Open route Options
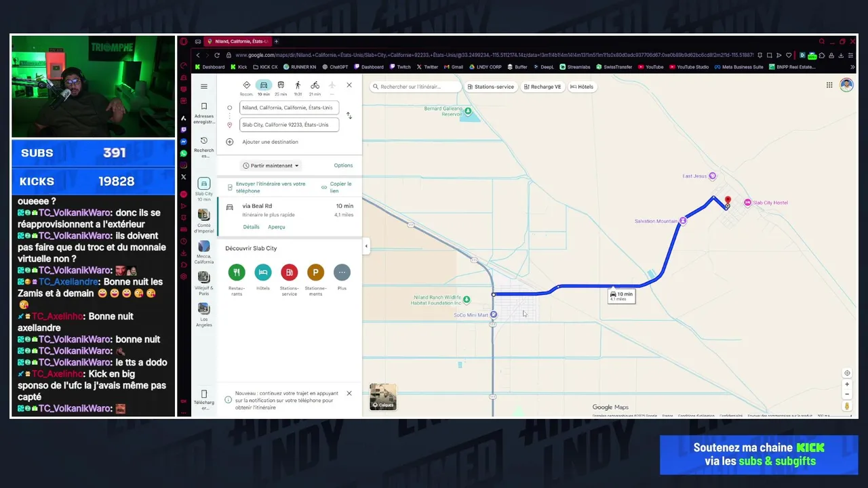 (x=343, y=165)
